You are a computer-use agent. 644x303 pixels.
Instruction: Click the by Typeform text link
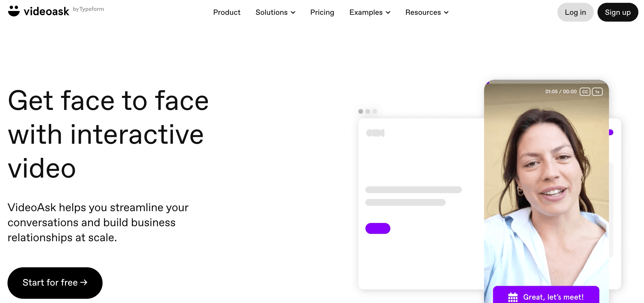(x=88, y=9)
